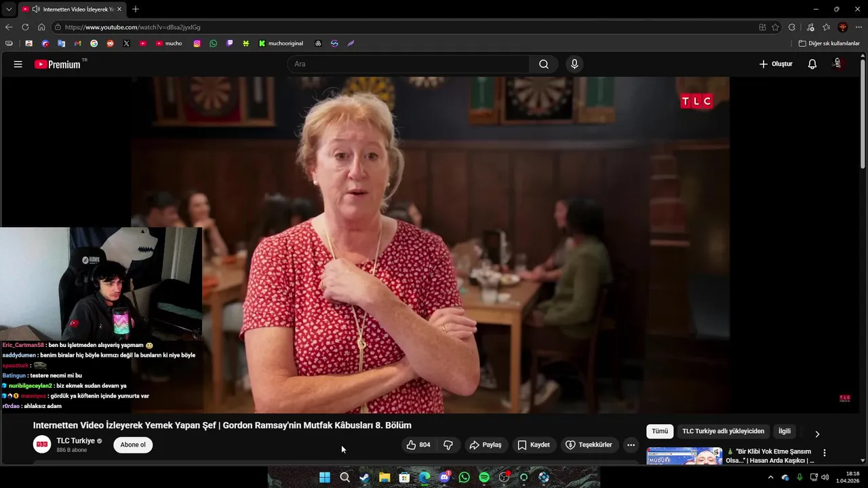The image size is (868, 488).
Task: Open the split-screen icon in address bar
Action: coord(762,27)
